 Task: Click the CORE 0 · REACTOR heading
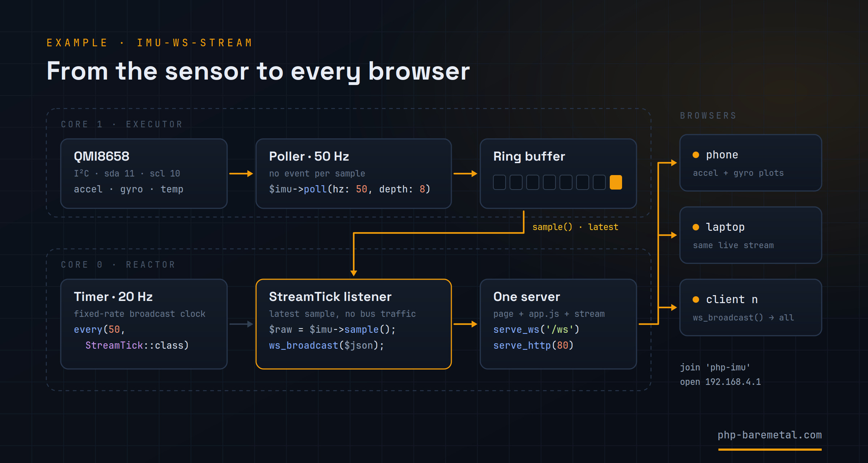pos(118,265)
